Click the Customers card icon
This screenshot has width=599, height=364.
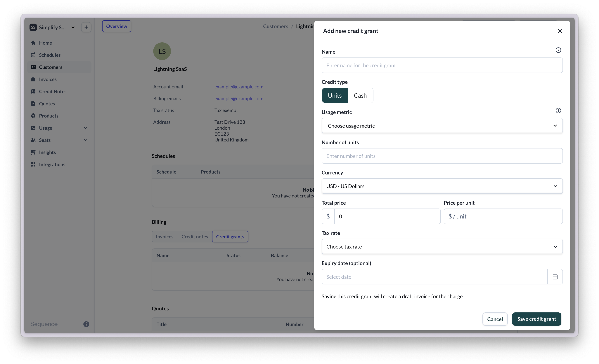pyautogui.click(x=33, y=67)
